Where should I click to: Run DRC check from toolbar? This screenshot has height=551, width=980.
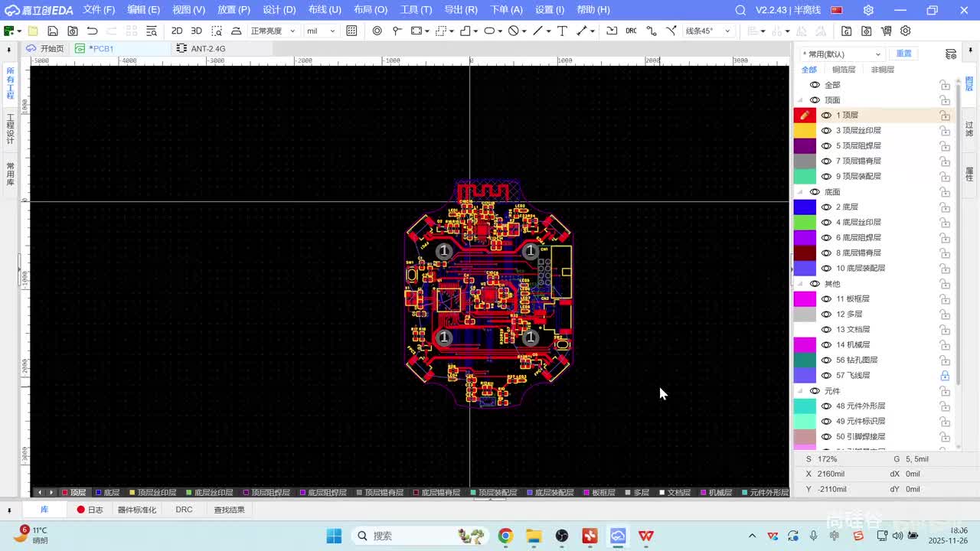631,31
